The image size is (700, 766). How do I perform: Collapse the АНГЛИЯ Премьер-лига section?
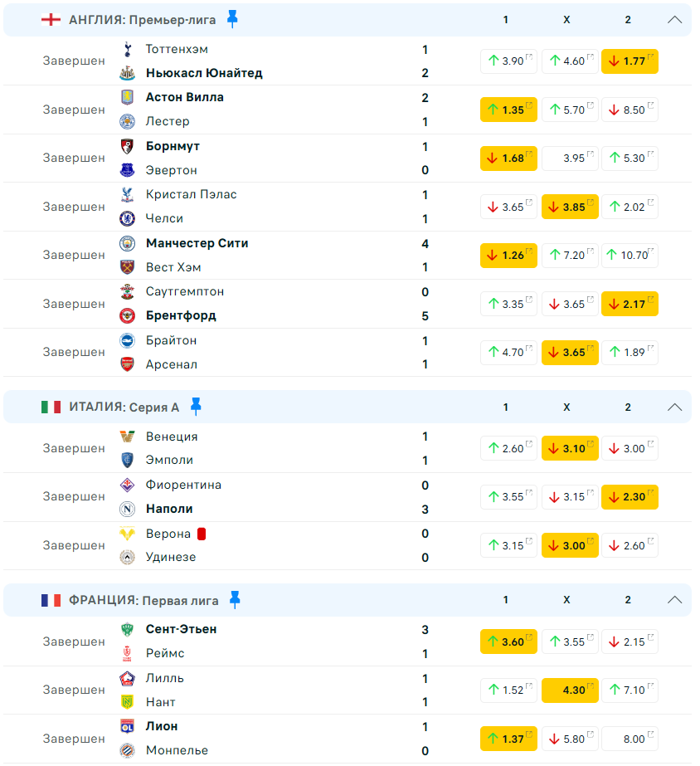[674, 20]
